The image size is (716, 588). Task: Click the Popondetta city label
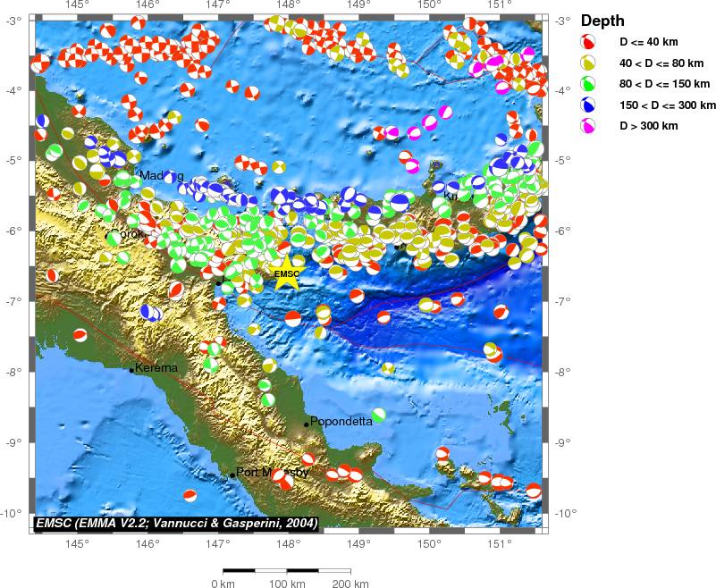click(x=341, y=422)
